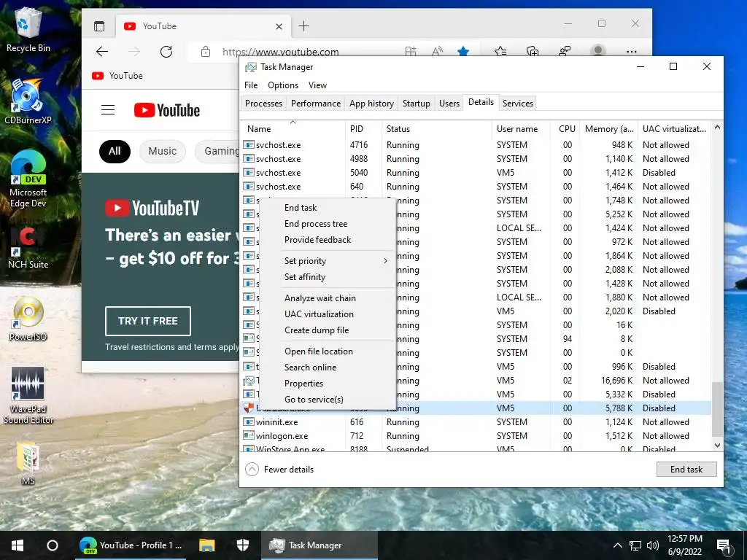
Task: Open Windows Security shield on taskbar
Action: (x=242, y=545)
